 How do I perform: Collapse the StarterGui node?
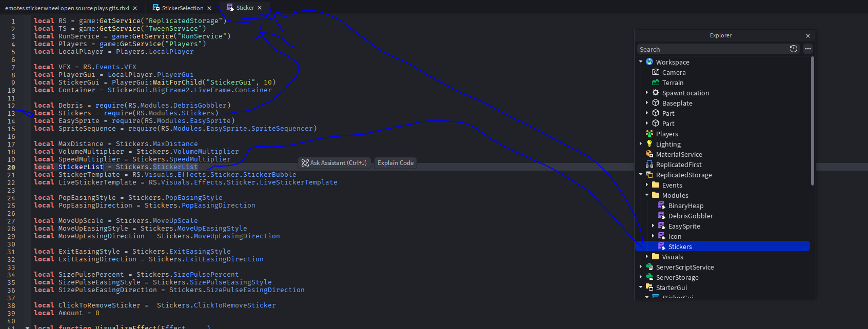pos(641,287)
